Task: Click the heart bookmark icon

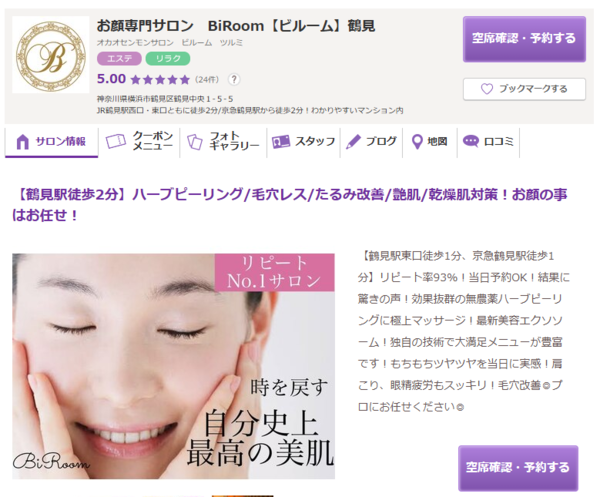Action: pyautogui.click(x=487, y=89)
